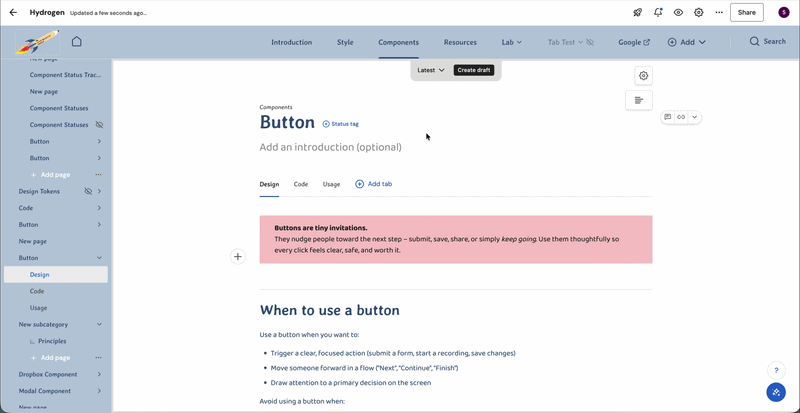This screenshot has width=800, height=413.
Task: Click the rocket publish icon
Action: [637, 13]
